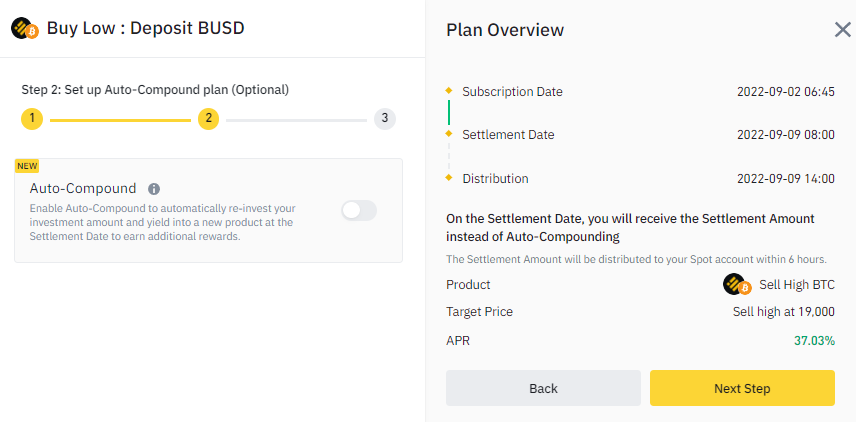Click the Distribution timeline marker

[449, 178]
